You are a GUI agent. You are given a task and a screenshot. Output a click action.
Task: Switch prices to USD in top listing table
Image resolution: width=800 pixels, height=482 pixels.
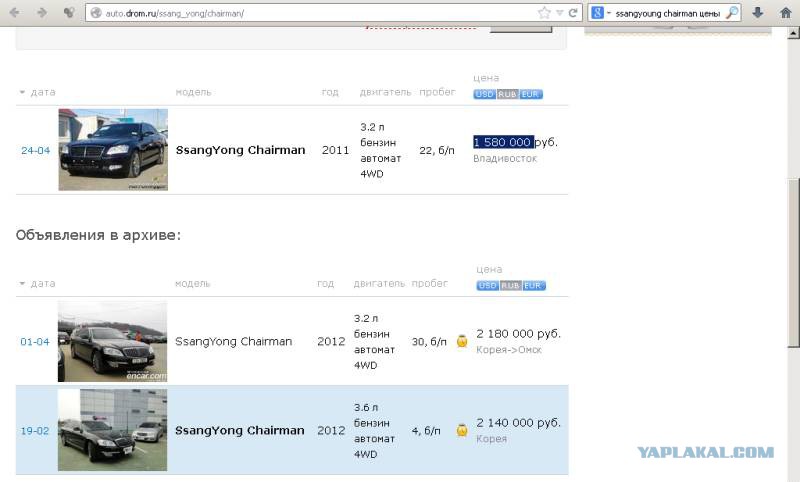tap(484, 94)
